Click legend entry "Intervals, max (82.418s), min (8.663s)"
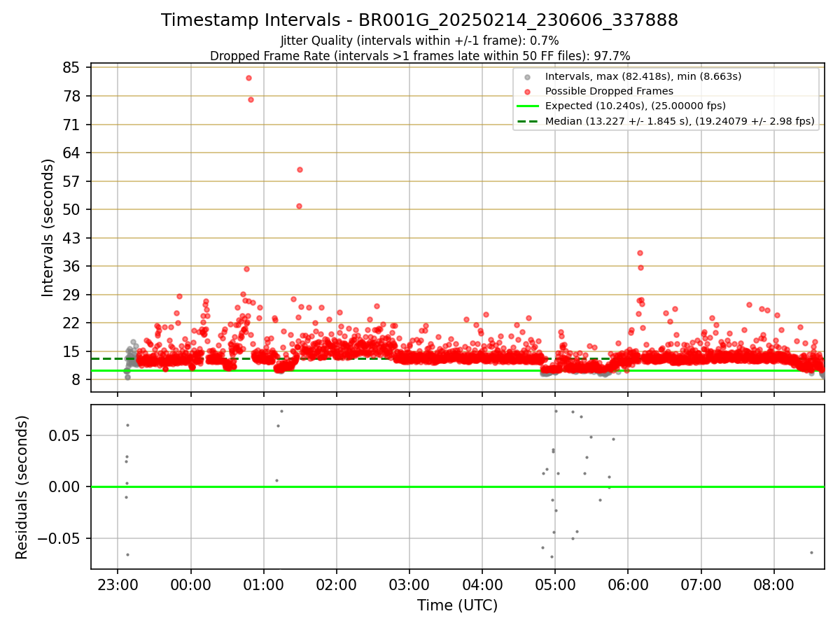 tap(643, 76)
